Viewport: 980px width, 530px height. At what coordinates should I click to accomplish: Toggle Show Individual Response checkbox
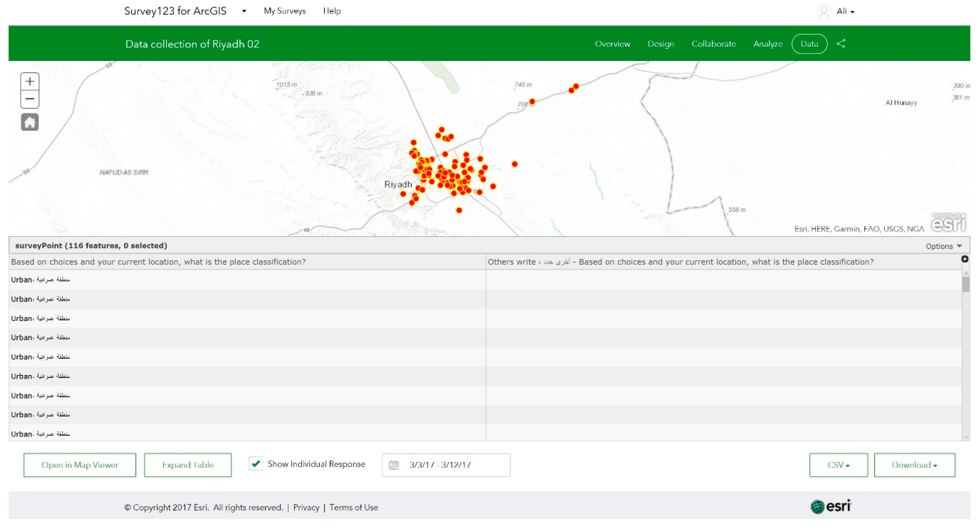(x=256, y=464)
